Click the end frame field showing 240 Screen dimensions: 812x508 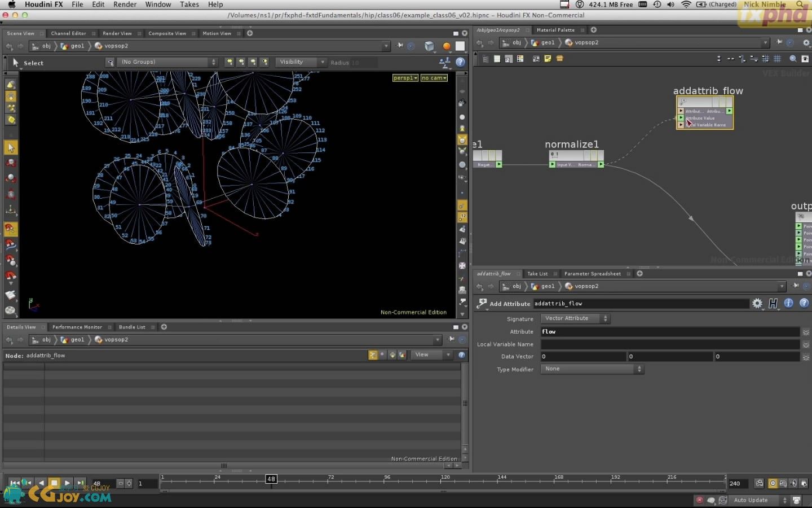pos(738,484)
